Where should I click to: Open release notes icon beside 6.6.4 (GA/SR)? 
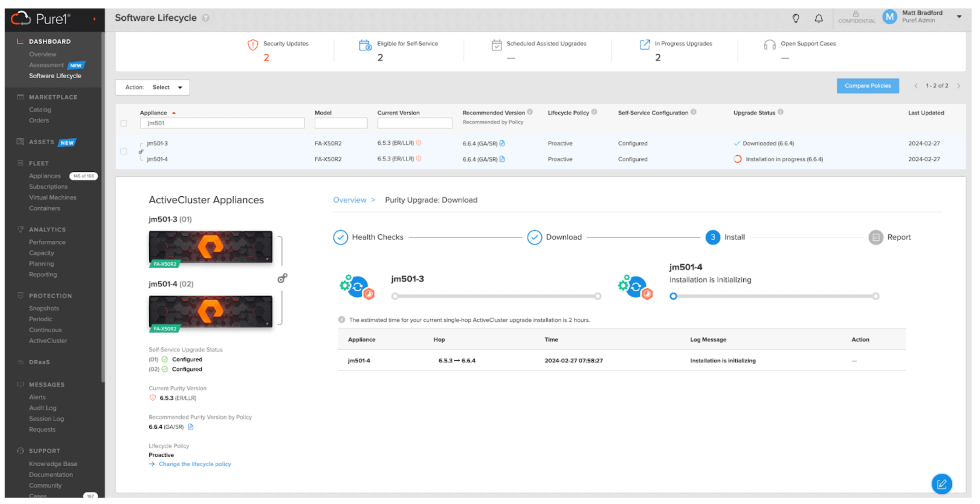tap(191, 427)
